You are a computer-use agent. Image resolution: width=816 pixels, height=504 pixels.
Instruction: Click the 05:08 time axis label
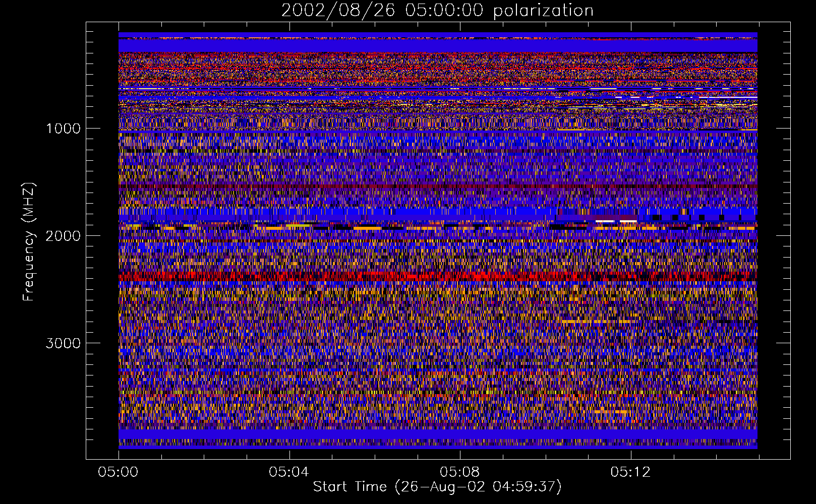point(459,472)
